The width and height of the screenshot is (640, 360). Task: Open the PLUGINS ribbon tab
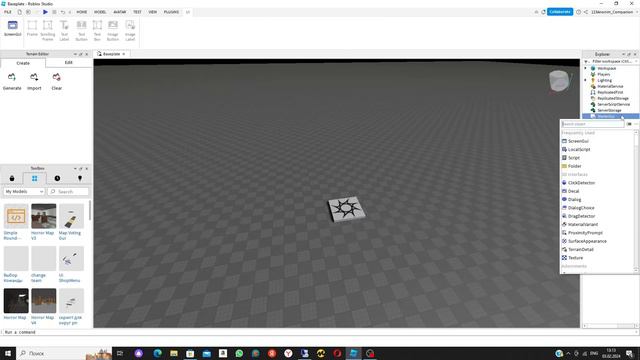click(171, 12)
